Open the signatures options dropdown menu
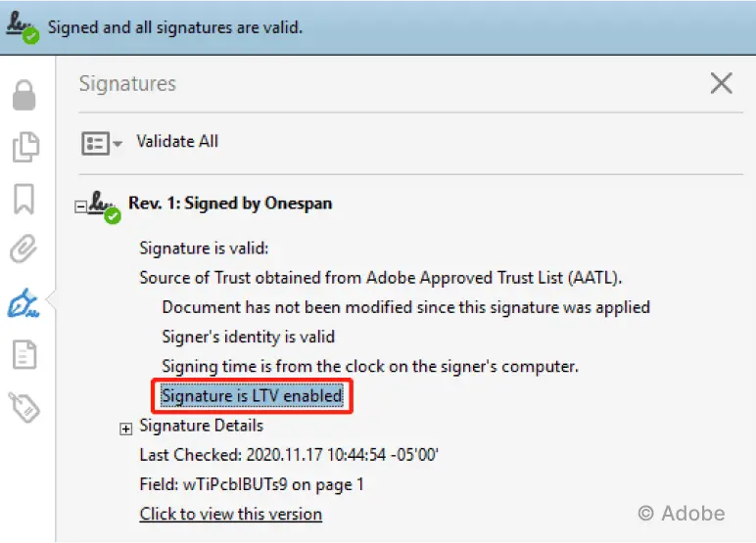Image resolution: width=756 pixels, height=543 pixels. click(x=102, y=143)
